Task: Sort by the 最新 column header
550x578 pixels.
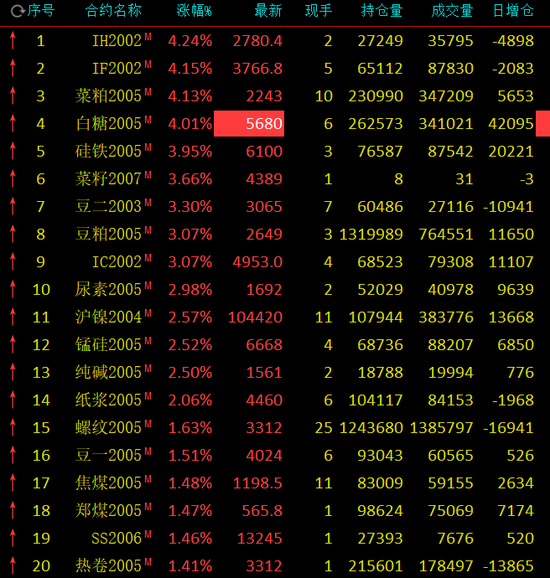Action: tap(268, 11)
